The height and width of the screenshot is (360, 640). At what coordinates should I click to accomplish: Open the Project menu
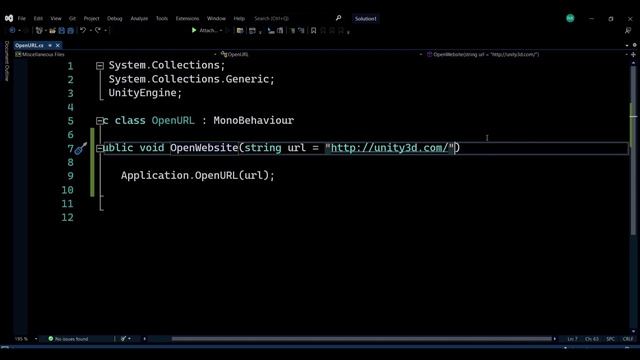coord(91,18)
